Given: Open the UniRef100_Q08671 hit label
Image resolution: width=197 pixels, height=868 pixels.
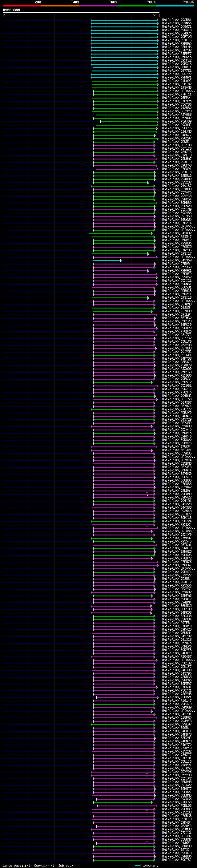Looking at the screenshot, I should point(176,27).
